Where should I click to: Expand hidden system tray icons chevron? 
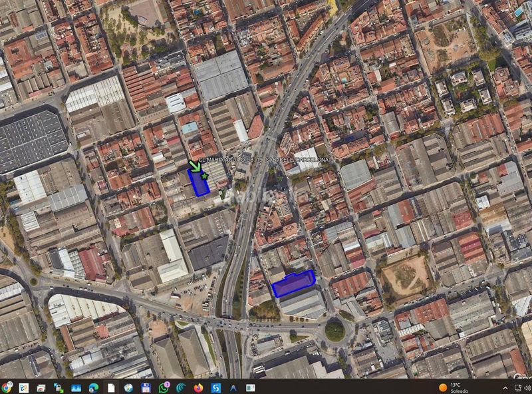point(505,388)
